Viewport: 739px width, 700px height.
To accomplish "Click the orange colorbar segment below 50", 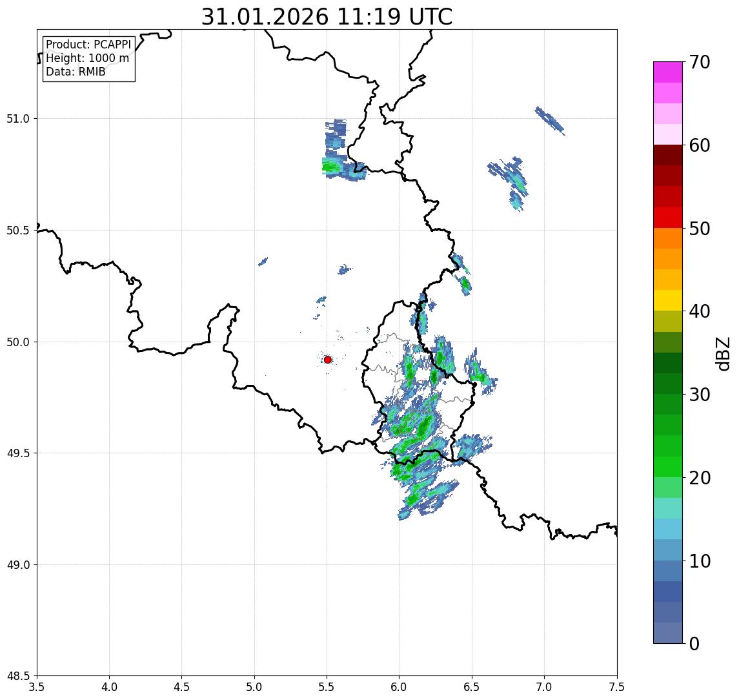I will (x=668, y=239).
